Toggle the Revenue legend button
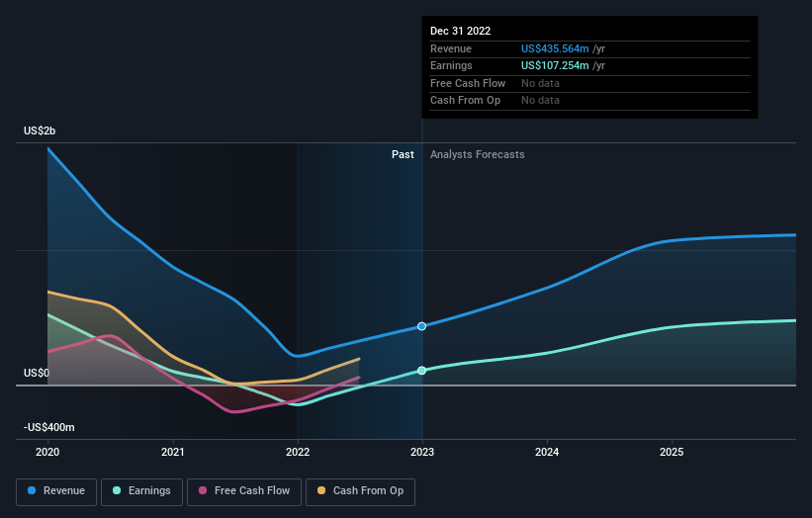Image resolution: width=812 pixels, height=518 pixels. 56,491
